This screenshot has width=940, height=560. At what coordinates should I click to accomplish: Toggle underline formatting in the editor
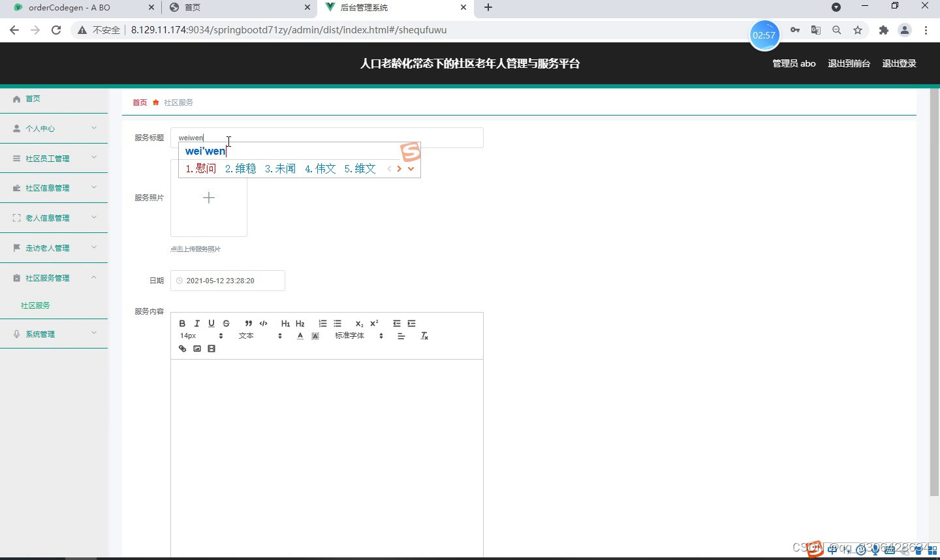point(211,324)
